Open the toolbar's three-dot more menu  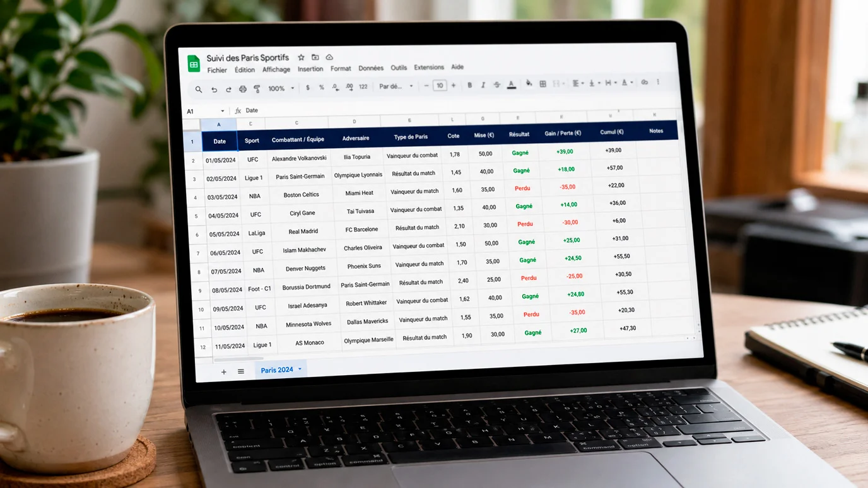[x=658, y=81]
